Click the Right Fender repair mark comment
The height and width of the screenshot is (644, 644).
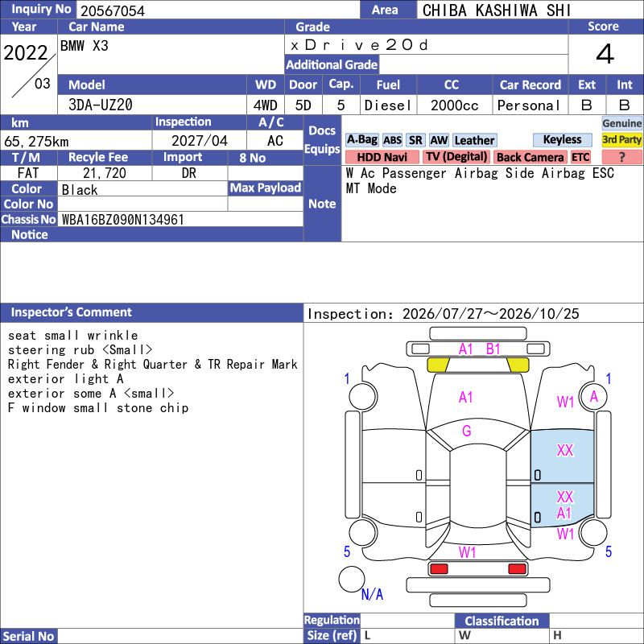click(x=152, y=365)
